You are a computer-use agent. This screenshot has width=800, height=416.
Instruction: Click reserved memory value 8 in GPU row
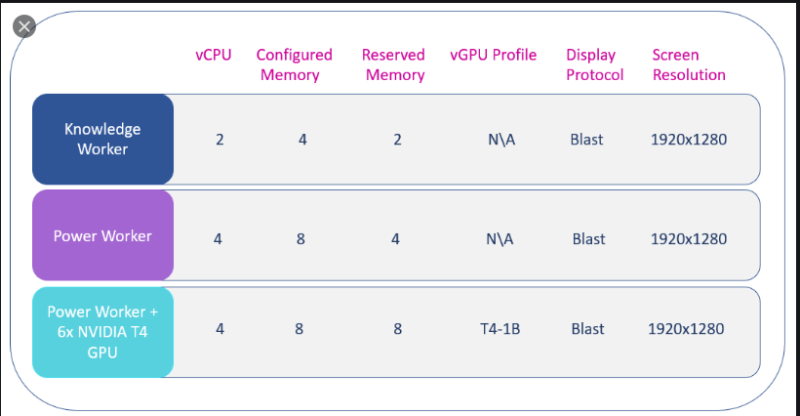click(x=397, y=329)
